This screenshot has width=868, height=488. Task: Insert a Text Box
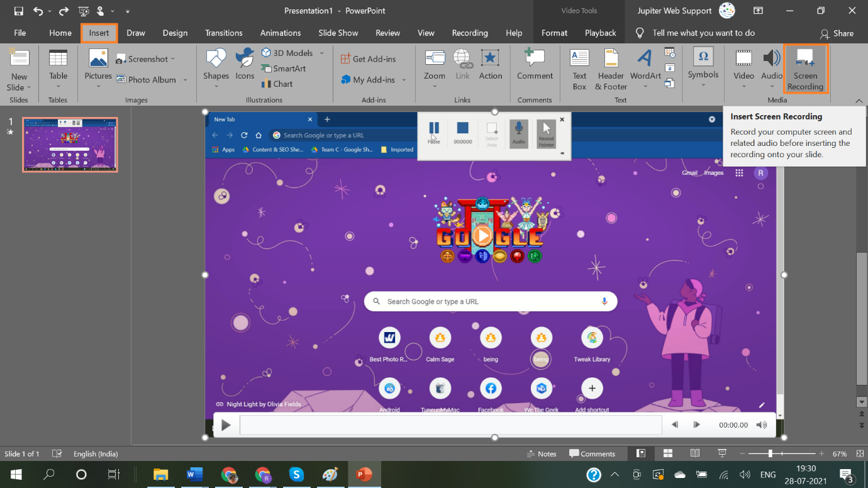pos(579,69)
